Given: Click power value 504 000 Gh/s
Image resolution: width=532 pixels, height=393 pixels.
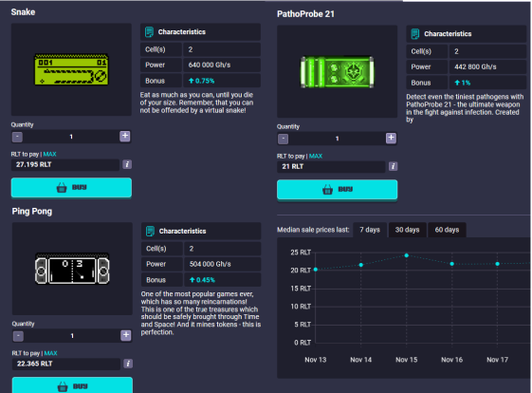Looking at the screenshot, I should point(210,264).
